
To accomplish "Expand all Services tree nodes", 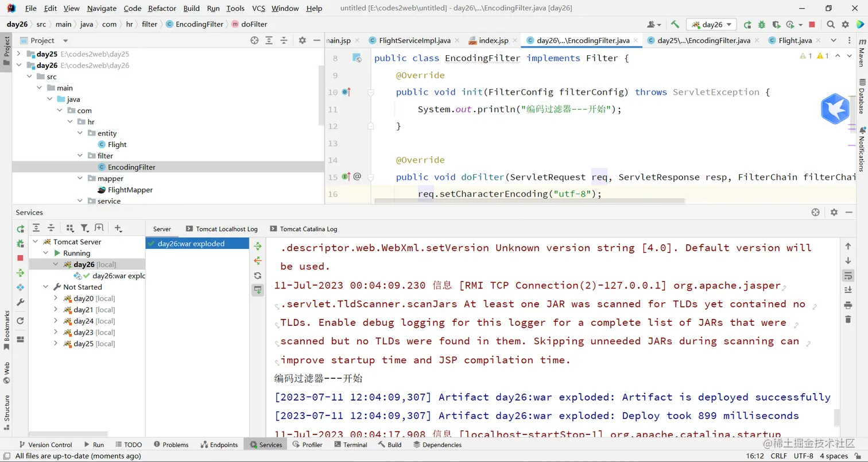I will tap(36, 228).
